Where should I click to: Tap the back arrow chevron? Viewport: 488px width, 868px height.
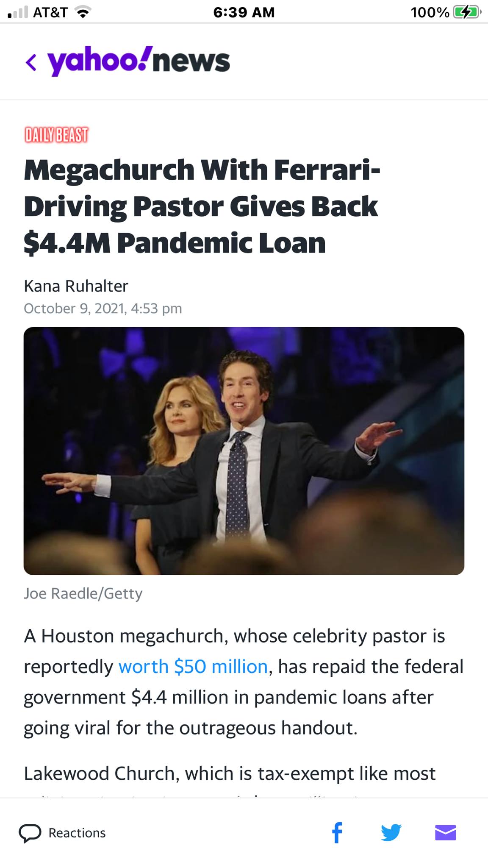pyautogui.click(x=31, y=62)
